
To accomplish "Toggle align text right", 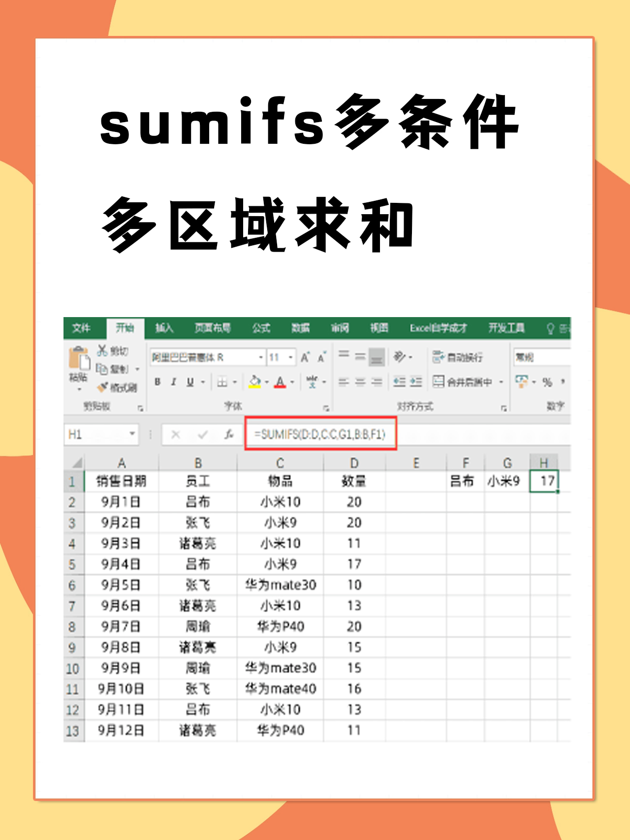I will pos(377,382).
